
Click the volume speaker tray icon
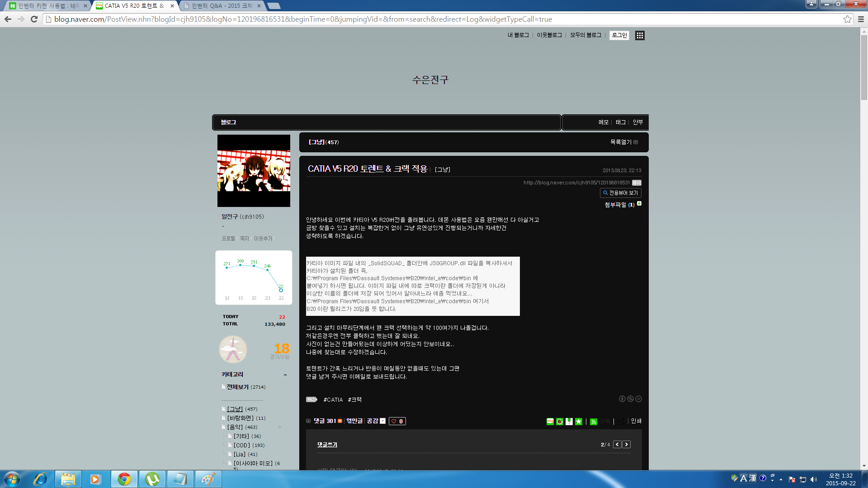tap(814, 479)
